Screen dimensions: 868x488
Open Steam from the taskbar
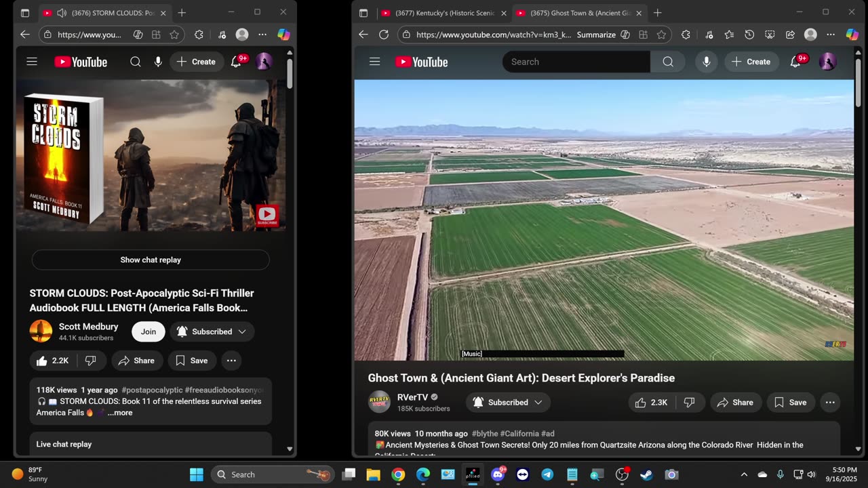pyautogui.click(x=646, y=474)
